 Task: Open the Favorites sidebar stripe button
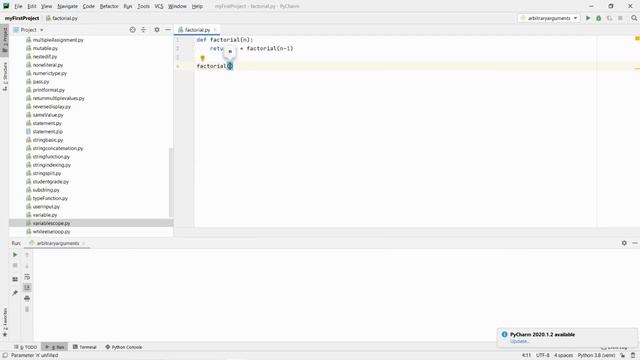point(5,322)
